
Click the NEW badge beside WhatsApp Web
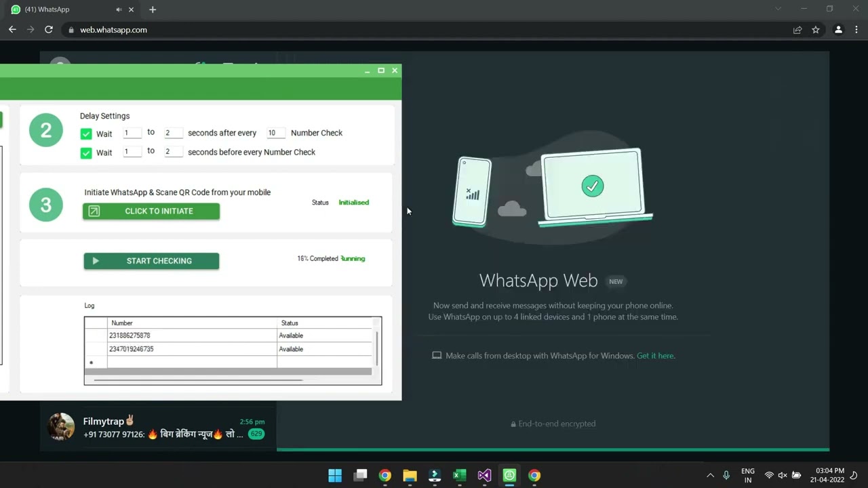click(x=616, y=282)
